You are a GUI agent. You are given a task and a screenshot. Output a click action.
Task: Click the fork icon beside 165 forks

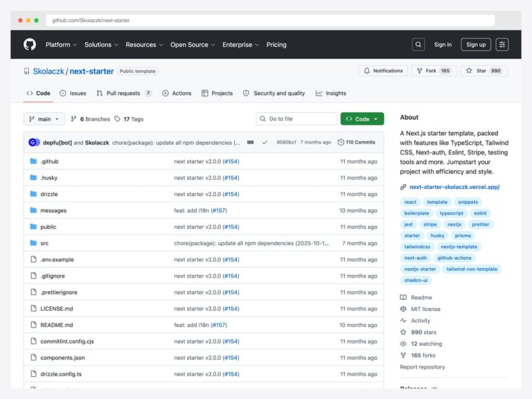[403, 355]
